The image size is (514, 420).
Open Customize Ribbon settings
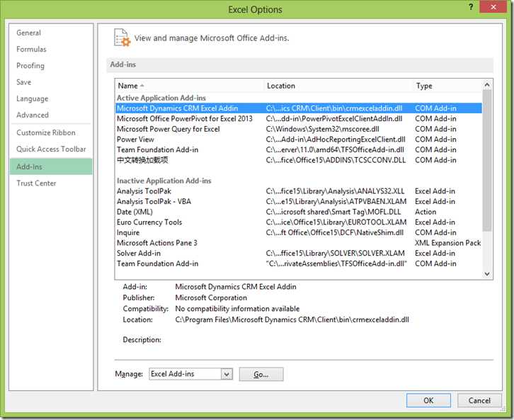51,132
